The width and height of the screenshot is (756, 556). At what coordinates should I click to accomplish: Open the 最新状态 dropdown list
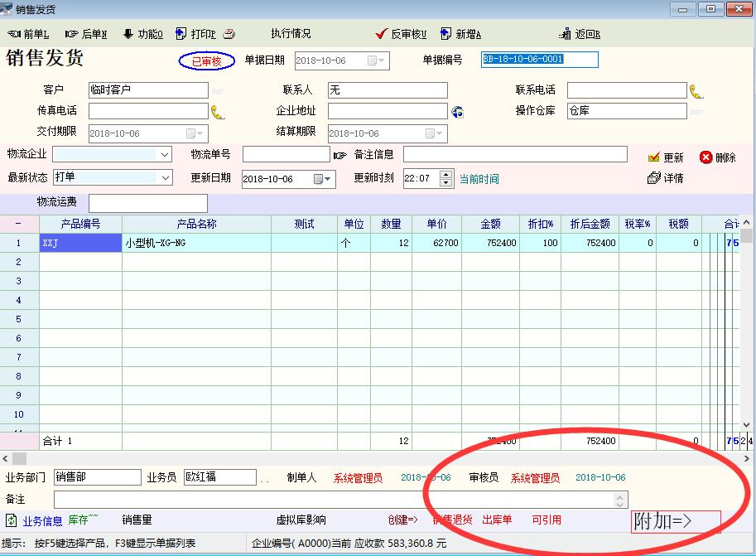coord(164,178)
